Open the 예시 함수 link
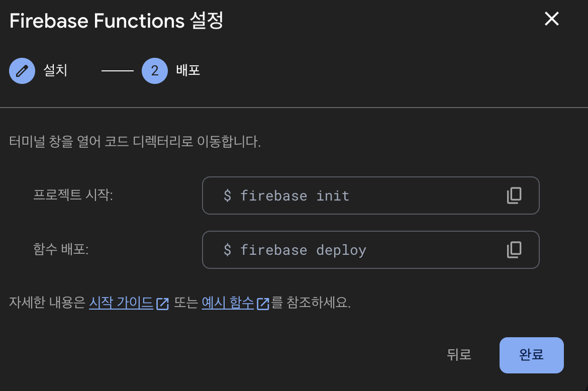The height and width of the screenshot is (391, 588). [228, 303]
